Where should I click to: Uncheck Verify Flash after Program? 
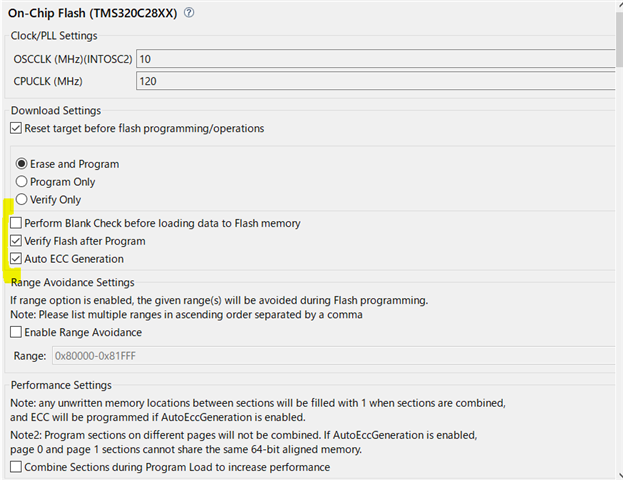click(x=16, y=241)
